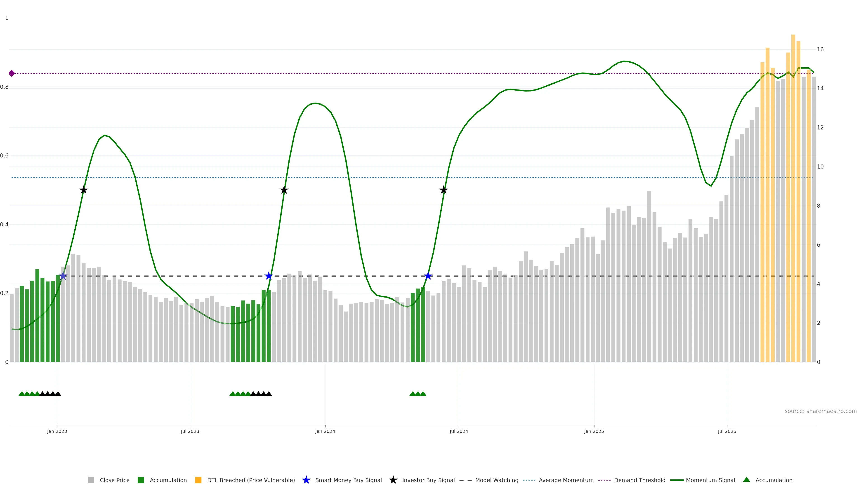868x488 pixels.
Task: Open the source: sharemaestro.com link text
Action: (x=821, y=411)
